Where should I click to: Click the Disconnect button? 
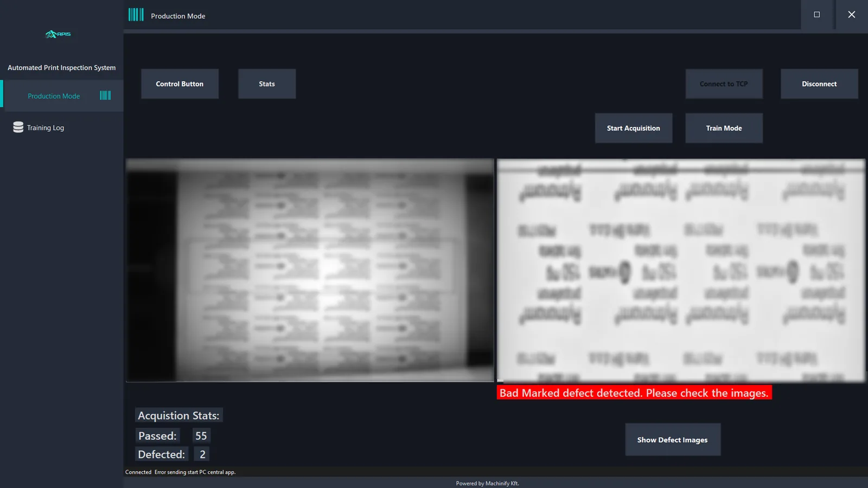click(x=819, y=84)
